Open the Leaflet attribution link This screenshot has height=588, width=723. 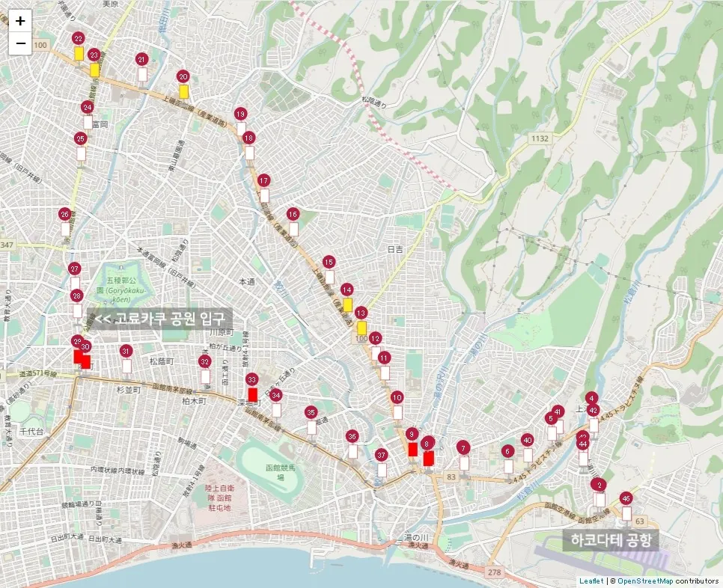pyautogui.click(x=591, y=581)
